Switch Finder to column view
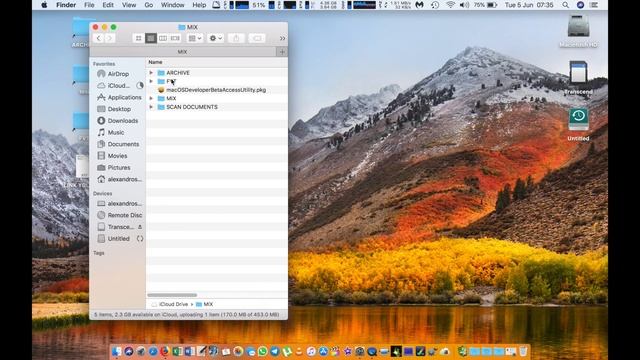640x360 pixels. click(x=163, y=38)
